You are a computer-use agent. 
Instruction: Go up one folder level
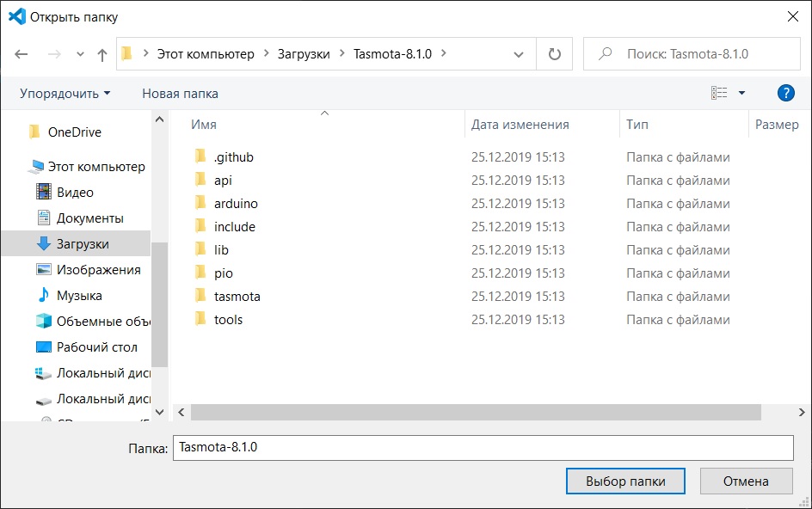(x=102, y=54)
